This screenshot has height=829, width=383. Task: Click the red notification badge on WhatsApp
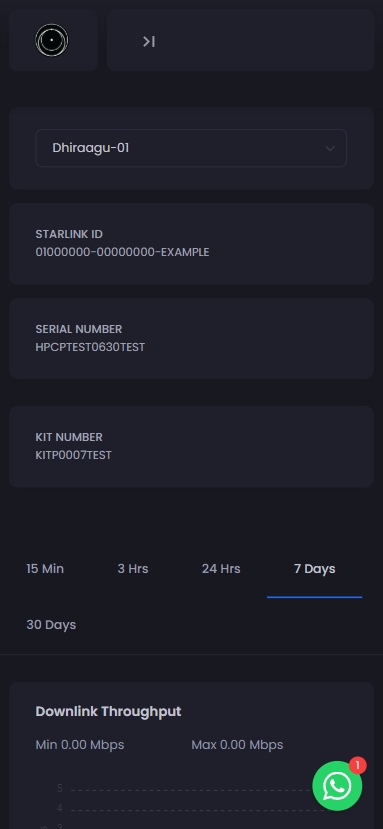pos(358,765)
